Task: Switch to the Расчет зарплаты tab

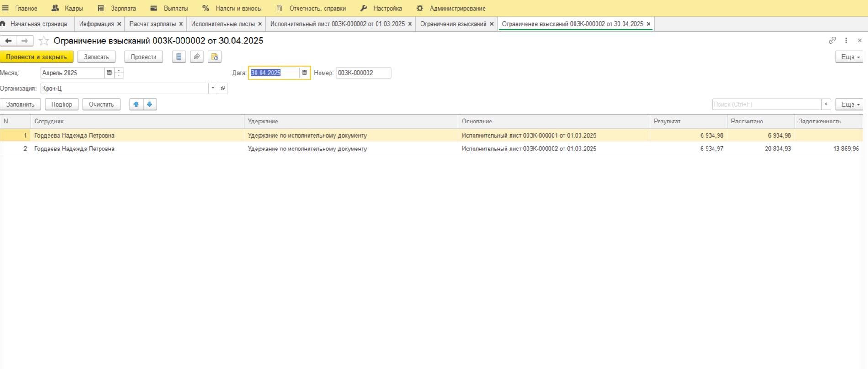Action: (152, 24)
